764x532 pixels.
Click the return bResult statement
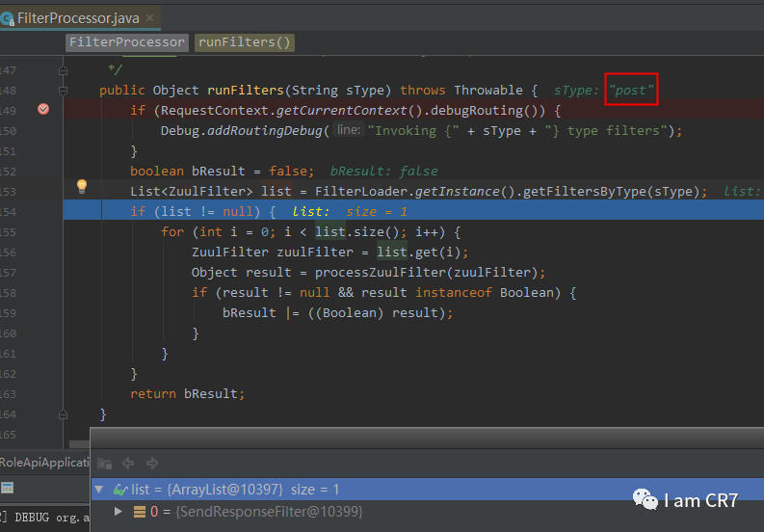click(188, 394)
